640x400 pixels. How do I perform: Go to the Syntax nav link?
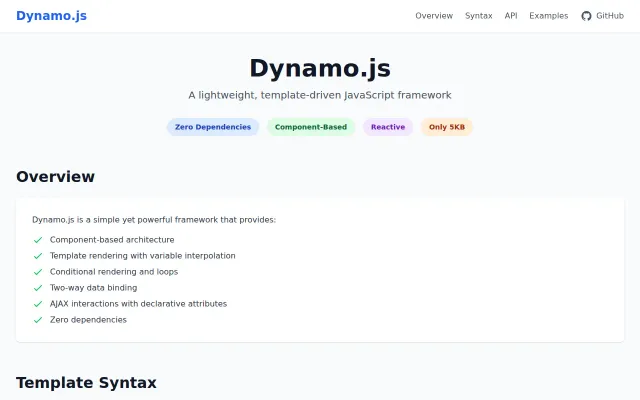coord(478,16)
